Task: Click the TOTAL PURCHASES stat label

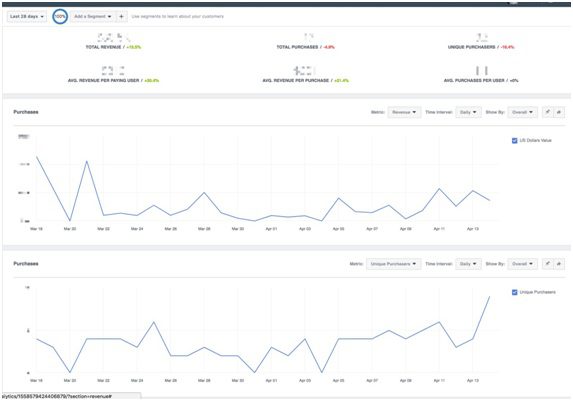Action: tap(297, 47)
